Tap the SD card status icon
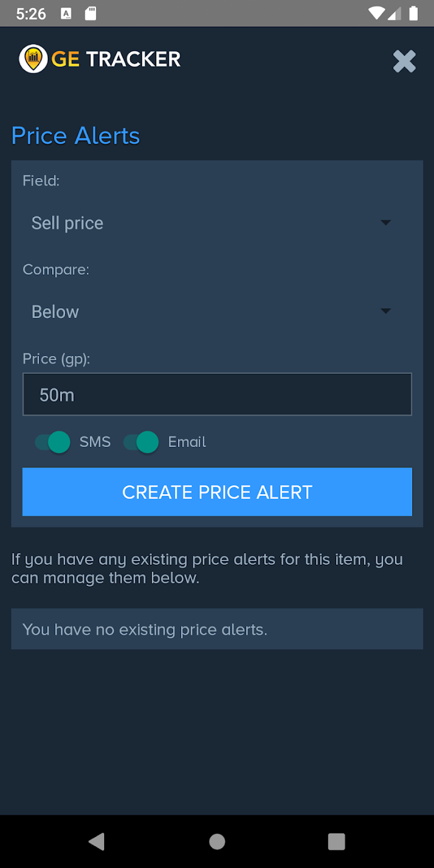This screenshot has width=434, height=868. [x=91, y=14]
